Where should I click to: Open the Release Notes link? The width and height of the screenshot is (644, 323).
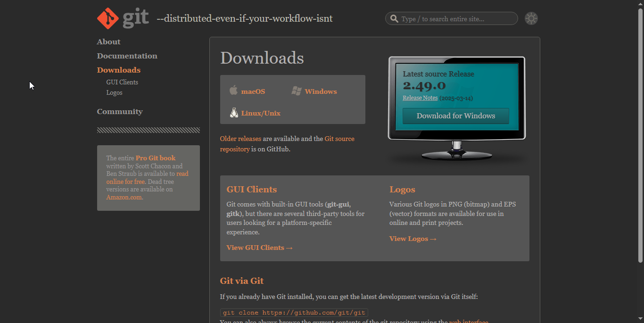click(x=420, y=98)
